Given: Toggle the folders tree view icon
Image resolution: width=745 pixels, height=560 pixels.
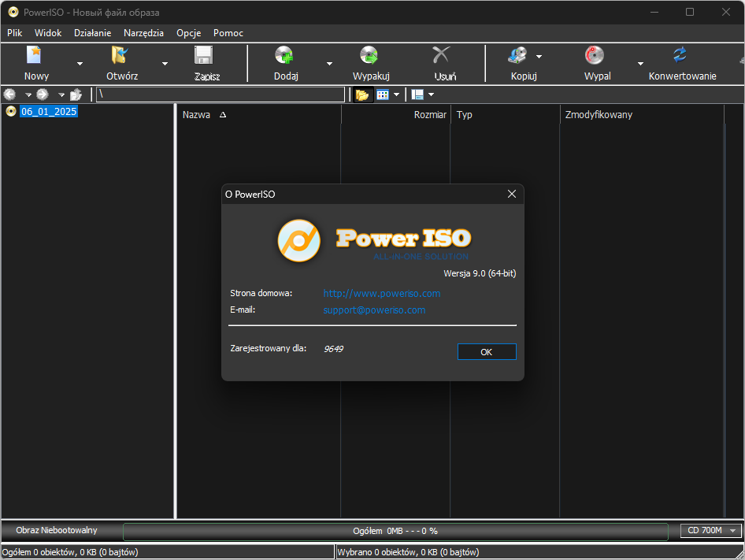Looking at the screenshot, I should point(362,95).
